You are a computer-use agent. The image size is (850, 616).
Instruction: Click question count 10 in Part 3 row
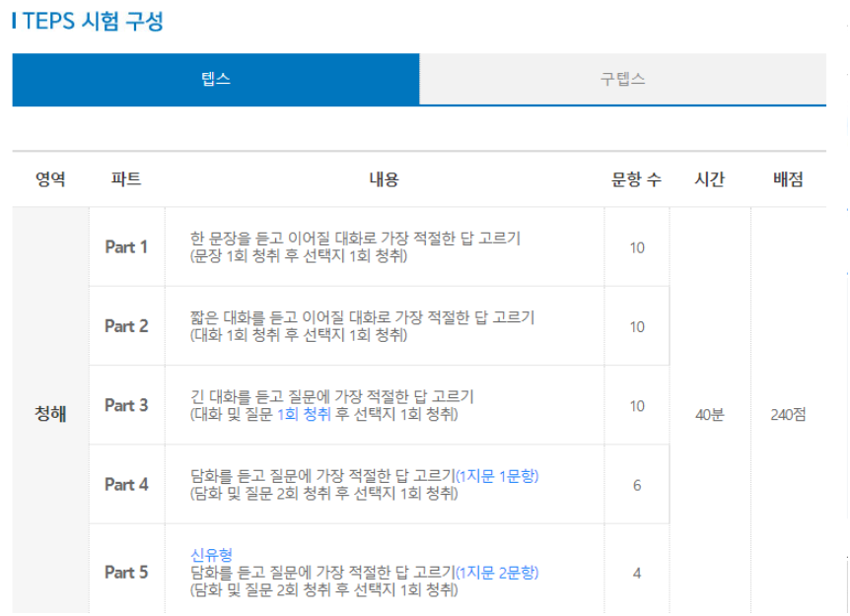[637, 406]
